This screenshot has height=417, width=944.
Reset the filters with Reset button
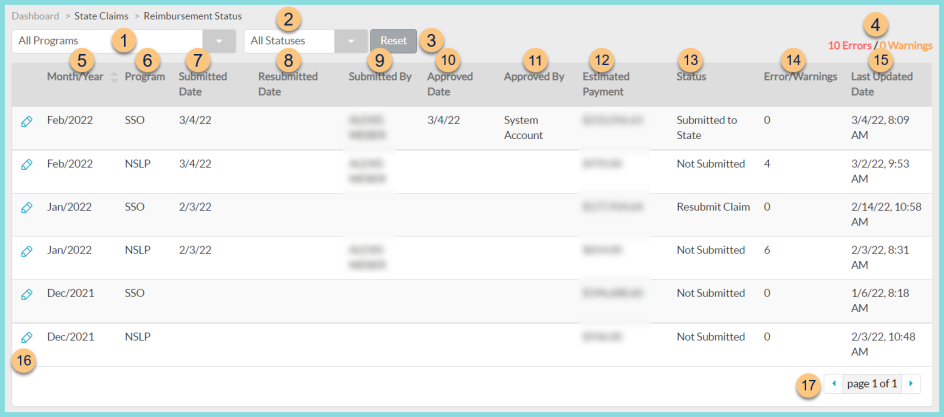[393, 41]
